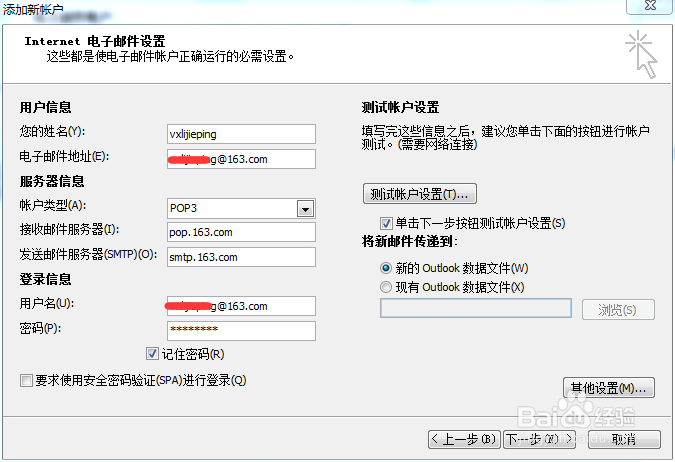Click the existing data file path field
Viewport: 675px width, 462px height.
click(476, 308)
